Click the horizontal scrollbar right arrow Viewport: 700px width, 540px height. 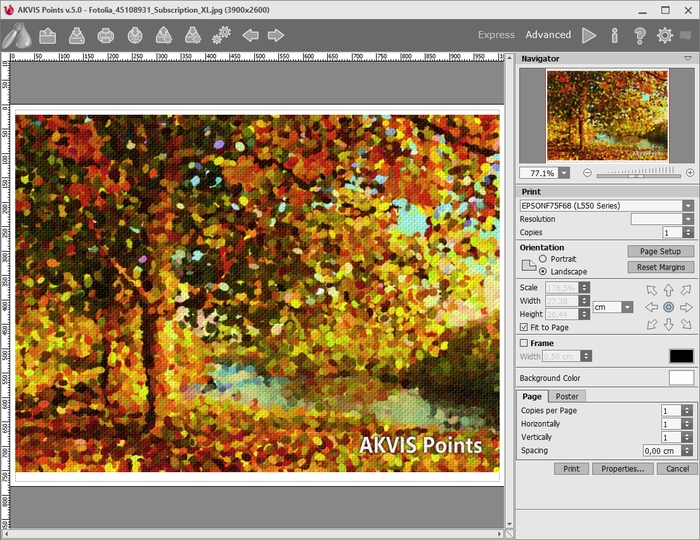point(500,534)
